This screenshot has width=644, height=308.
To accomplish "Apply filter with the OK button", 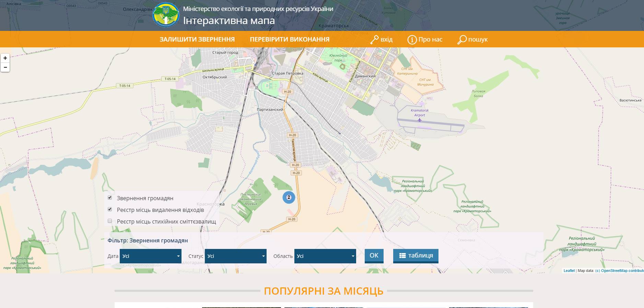I will (x=374, y=256).
